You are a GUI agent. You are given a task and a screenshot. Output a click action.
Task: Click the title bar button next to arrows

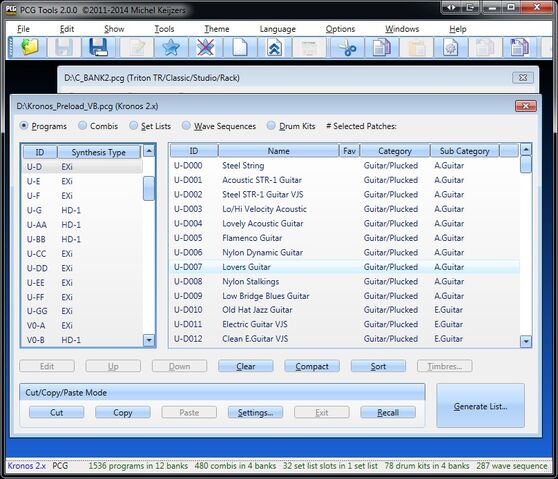pos(470,7)
